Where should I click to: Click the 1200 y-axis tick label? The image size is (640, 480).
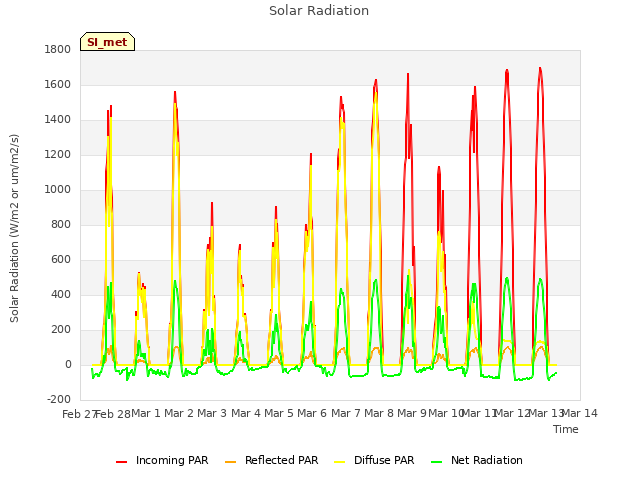[x=58, y=155]
